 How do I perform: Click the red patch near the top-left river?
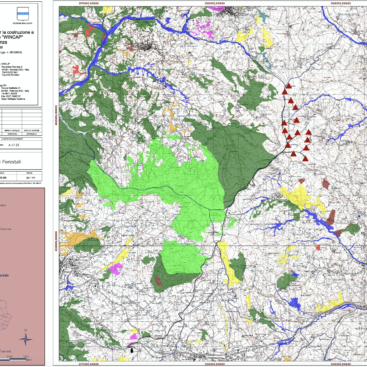tap(90, 30)
